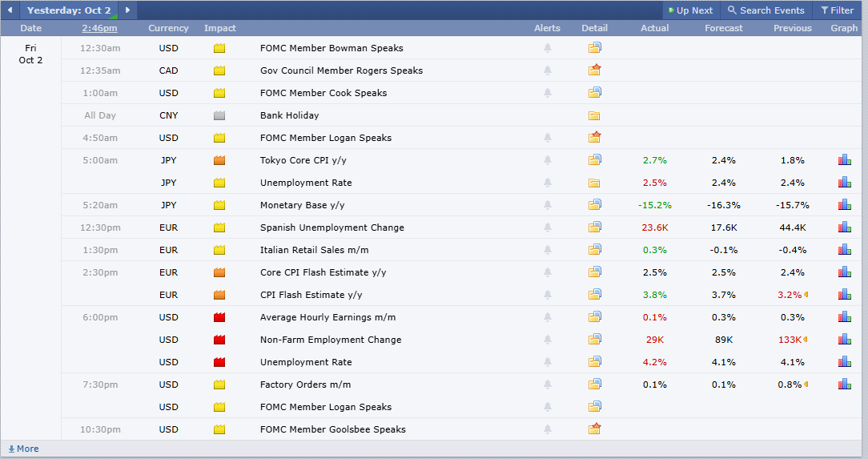Click the Actual column header
Image resolution: width=868 pixels, height=459 pixels.
pyautogui.click(x=654, y=28)
